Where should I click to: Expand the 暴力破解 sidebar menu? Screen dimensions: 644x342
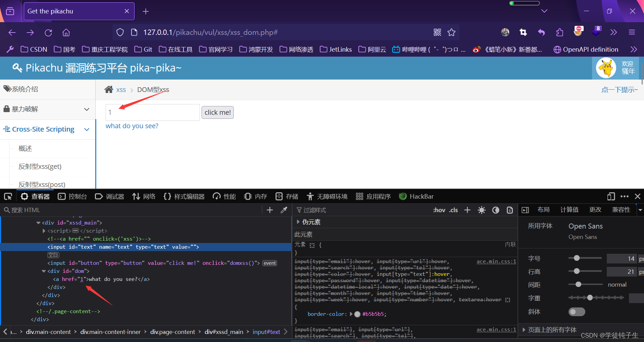47,109
